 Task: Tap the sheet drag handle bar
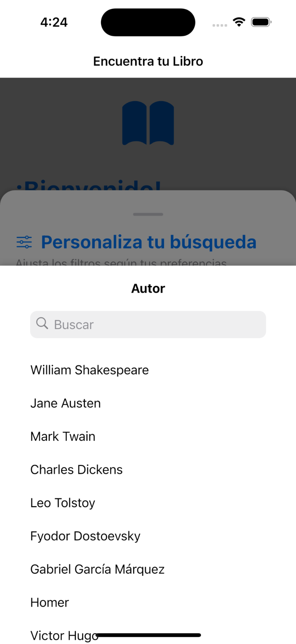tap(148, 214)
